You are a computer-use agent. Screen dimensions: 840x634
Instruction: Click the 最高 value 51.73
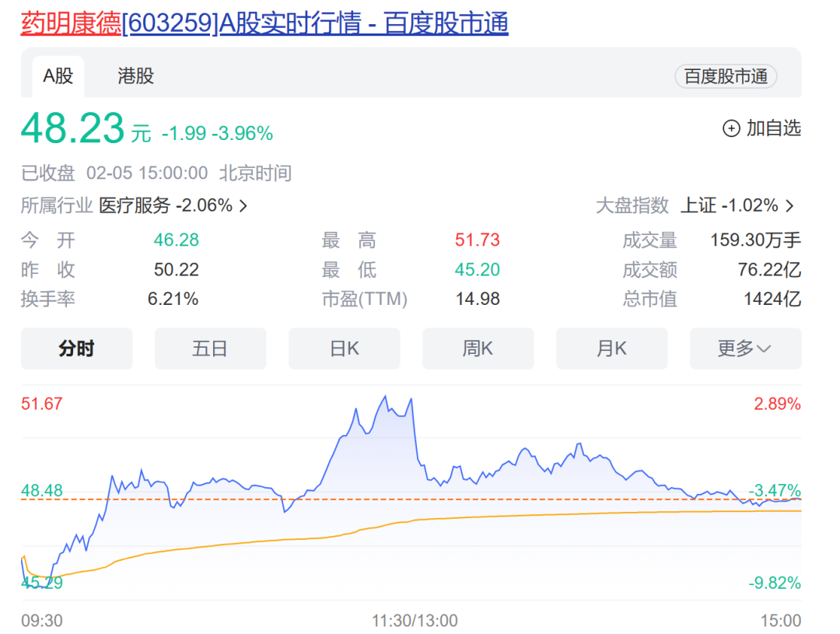(x=478, y=240)
